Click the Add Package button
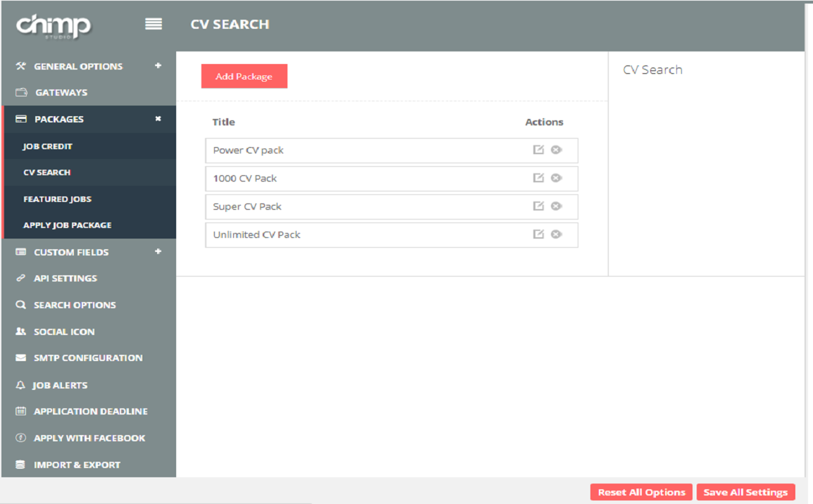The height and width of the screenshot is (504, 813). 244,77
